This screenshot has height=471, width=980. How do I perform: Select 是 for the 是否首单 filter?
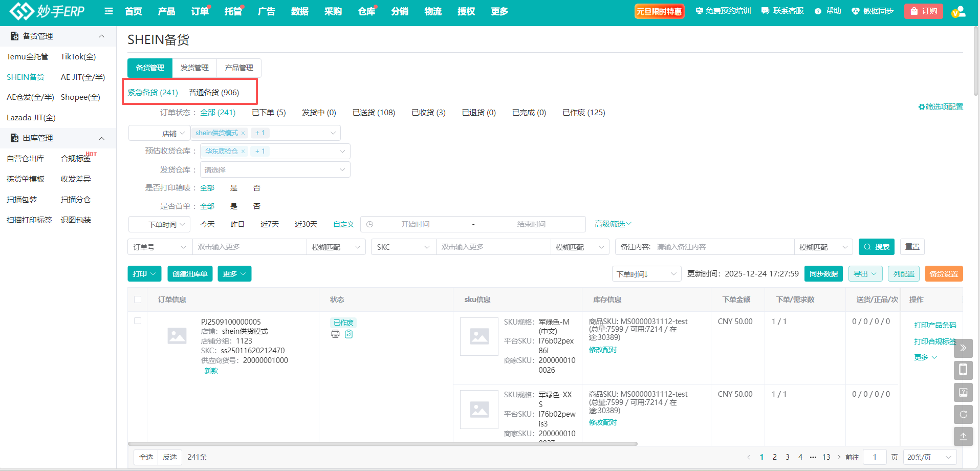(x=234, y=206)
